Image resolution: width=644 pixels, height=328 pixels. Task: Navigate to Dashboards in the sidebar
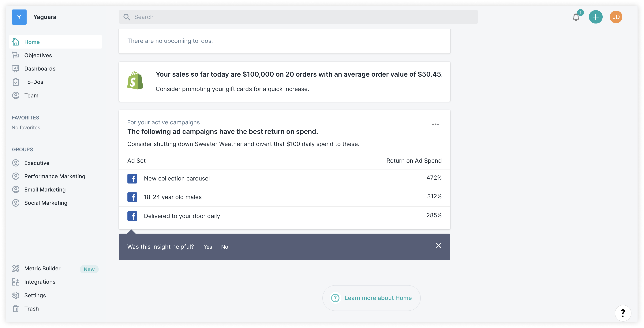click(40, 69)
